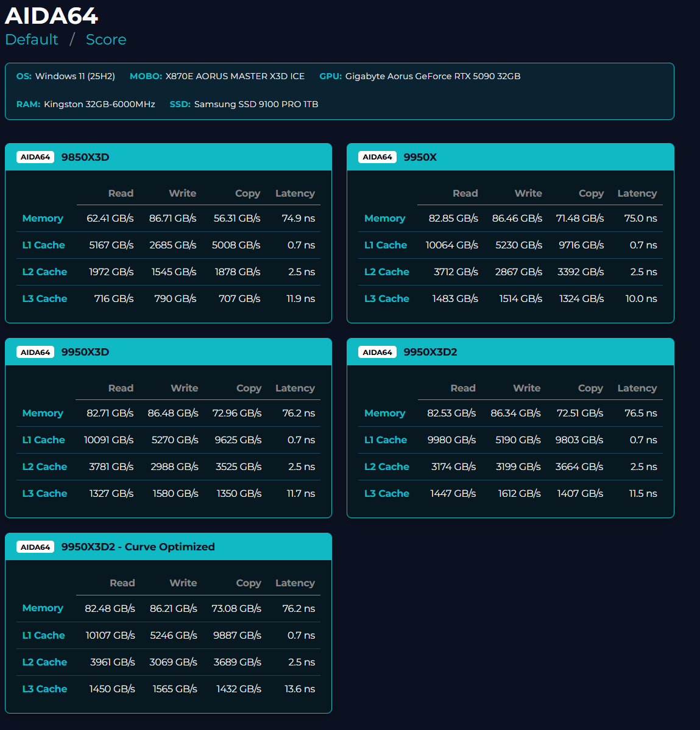Viewport: 700px width, 730px height.
Task: Click the 10064 GB/s L1 read value
Action: click(451, 245)
